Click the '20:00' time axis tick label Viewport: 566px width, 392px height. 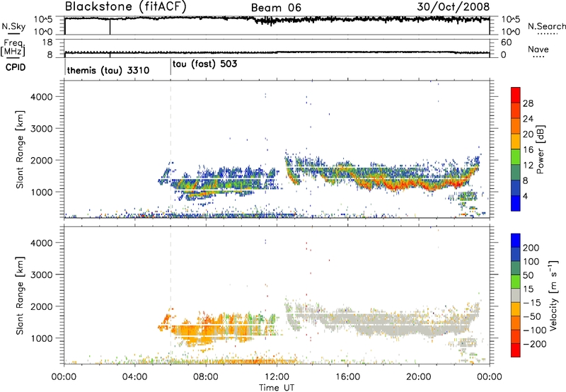(x=418, y=377)
